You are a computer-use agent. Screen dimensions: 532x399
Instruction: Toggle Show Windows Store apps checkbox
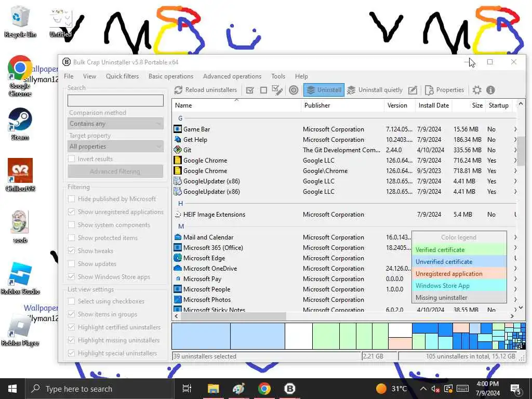coord(72,277)
